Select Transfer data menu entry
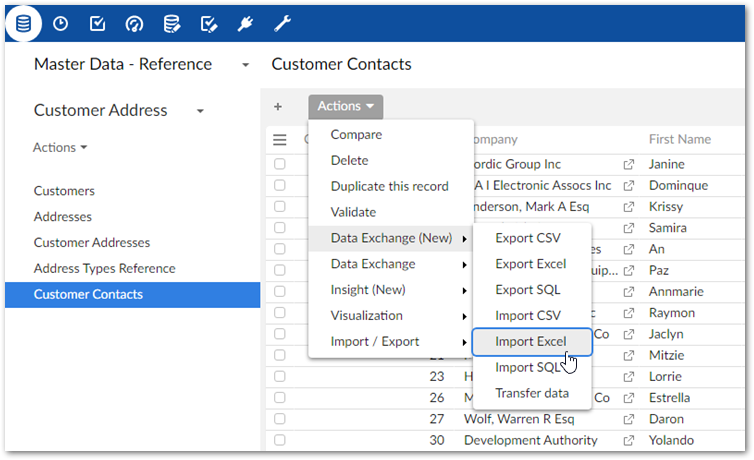This screenshot has height=460, width=754. coord(531,393)
